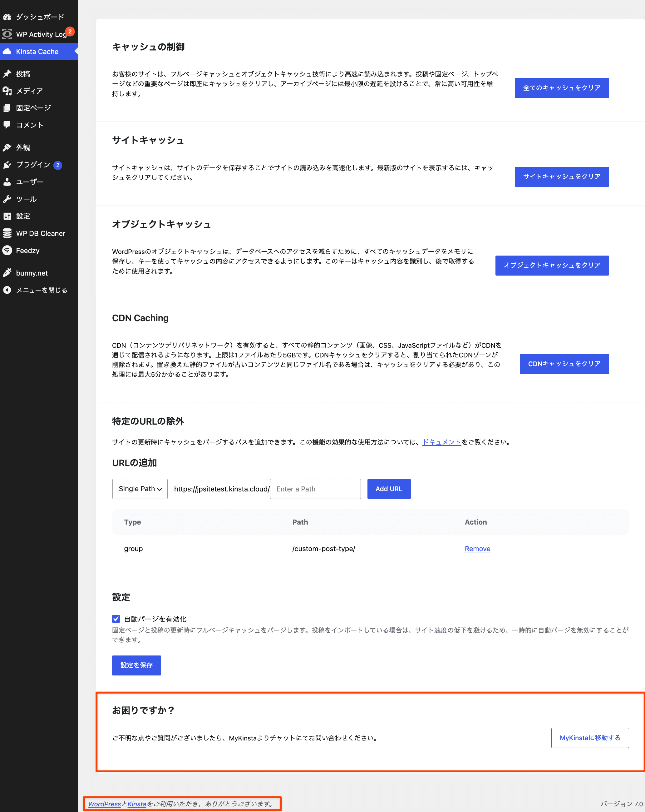Click the paintbrush icon next to 外観

(7, 148)
